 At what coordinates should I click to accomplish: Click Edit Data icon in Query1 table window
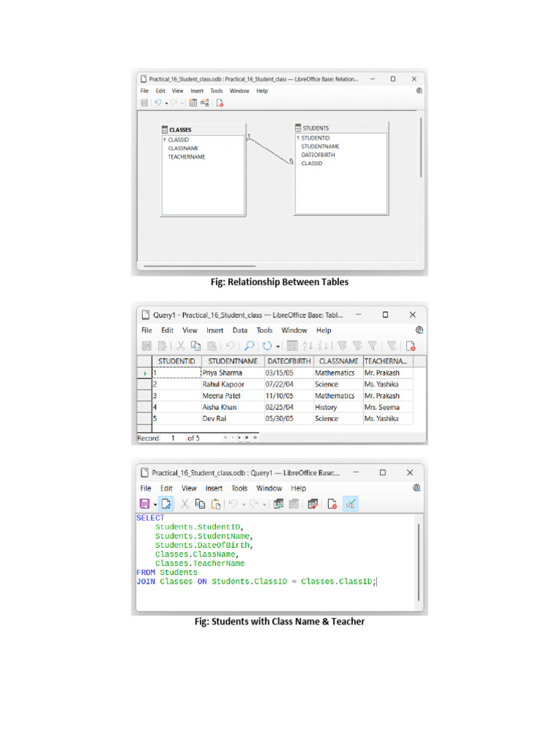coord(163,346)
